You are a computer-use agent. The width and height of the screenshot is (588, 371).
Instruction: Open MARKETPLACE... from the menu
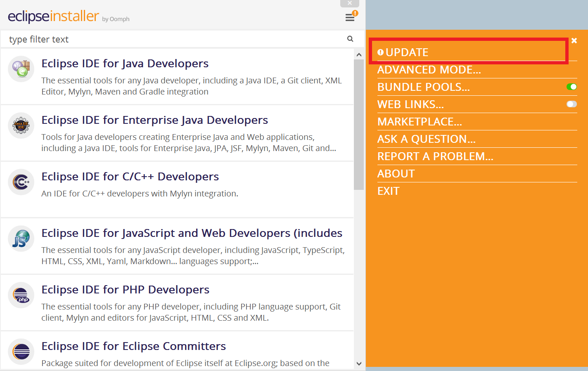pos(420,122)
